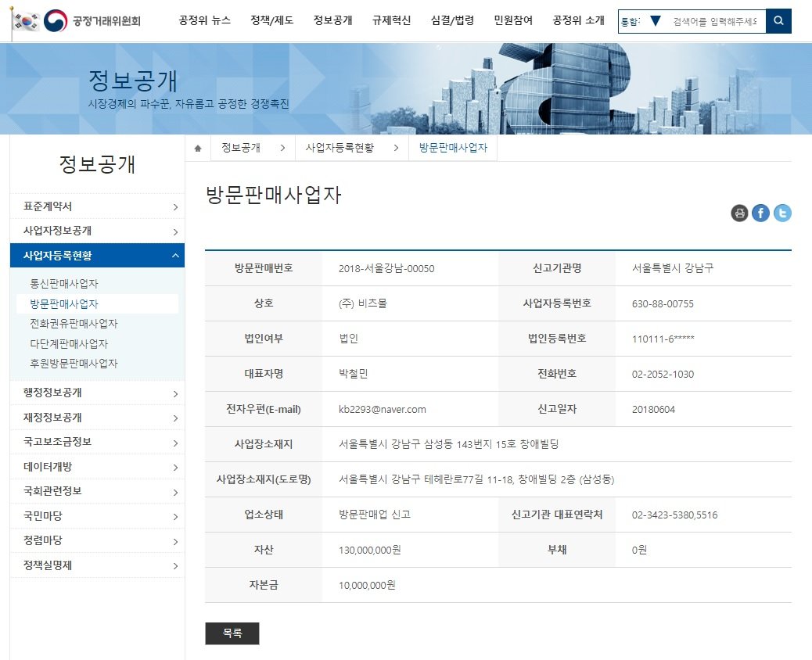Viewport: 812px width, 660px height.
Task: Click business number 630-88-00755
Action: click(x=663, y=304)
